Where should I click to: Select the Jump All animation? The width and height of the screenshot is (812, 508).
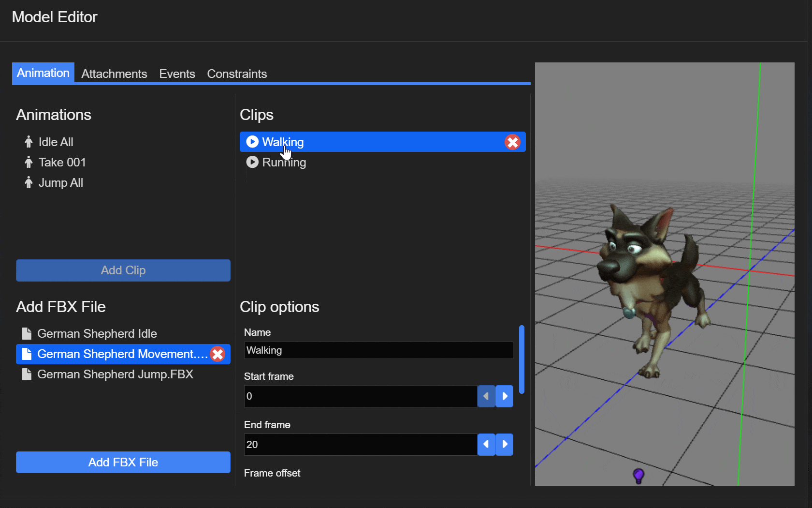click(61, 182)
